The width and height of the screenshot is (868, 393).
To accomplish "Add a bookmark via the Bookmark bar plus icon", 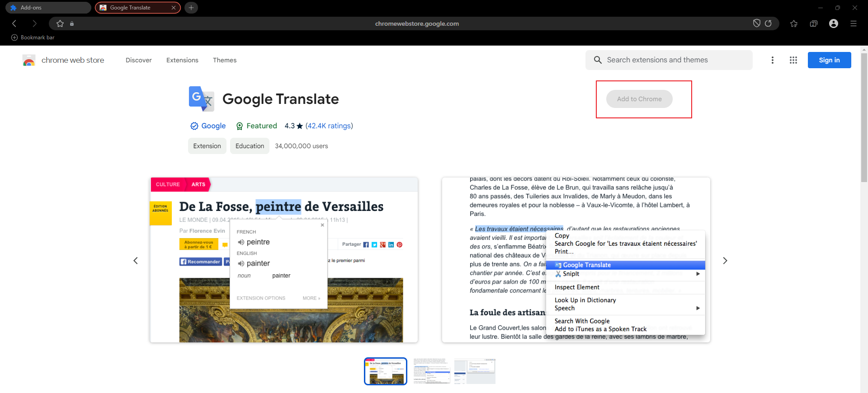I will click(14, 37).
